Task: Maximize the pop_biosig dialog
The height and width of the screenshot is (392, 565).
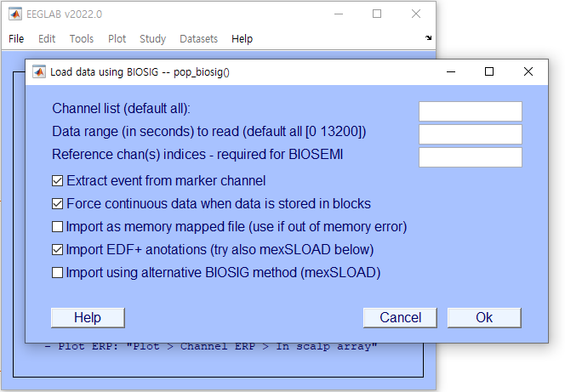Action: (489, 71)
